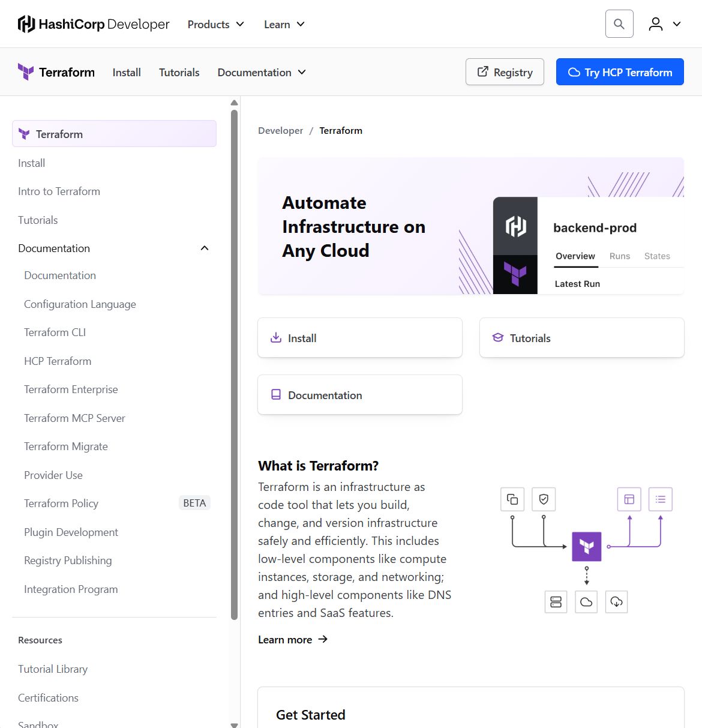Image resolution: width=702 pixels, height=728 pixels.
Task: Switch to the Overview tab in backend-prod
Action: 575,256
